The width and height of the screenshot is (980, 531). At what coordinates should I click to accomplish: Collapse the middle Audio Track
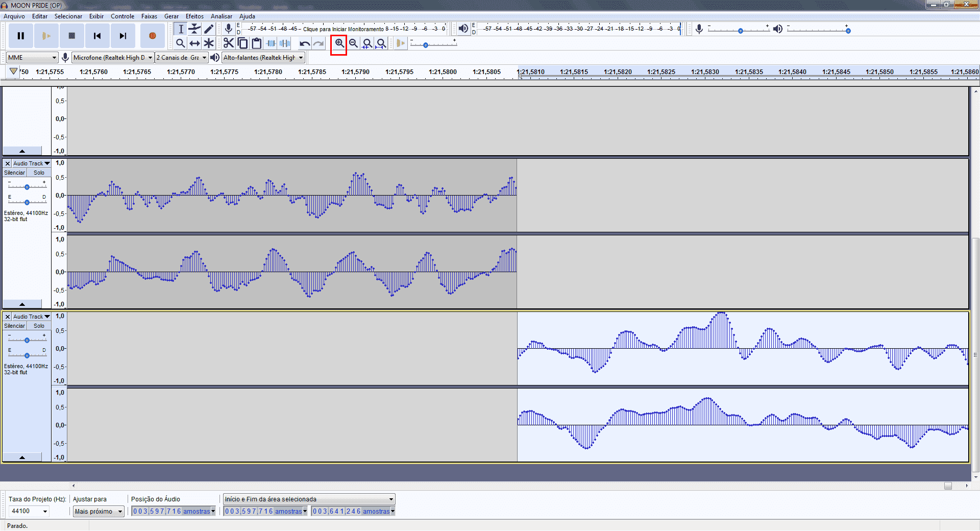coord(22,304)
